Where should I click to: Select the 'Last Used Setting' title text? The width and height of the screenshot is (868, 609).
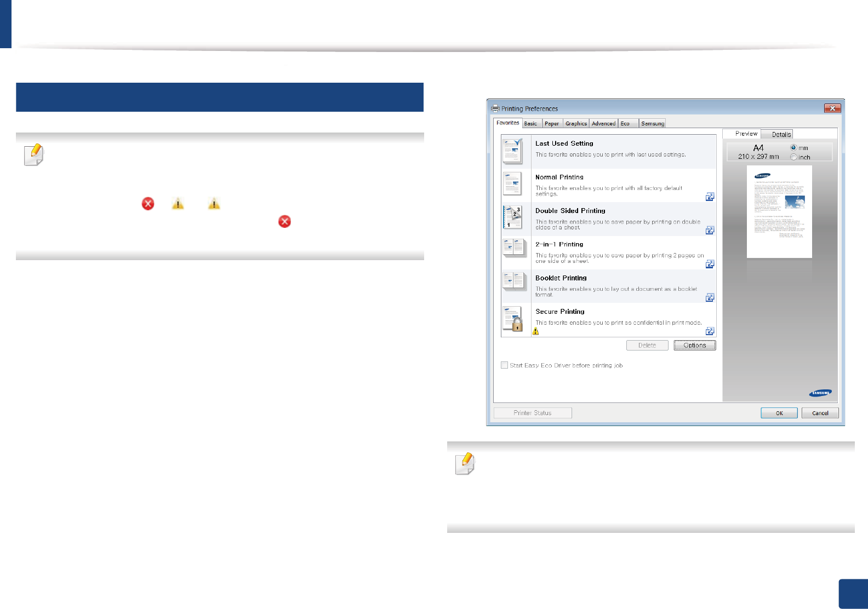click(564, 143)
